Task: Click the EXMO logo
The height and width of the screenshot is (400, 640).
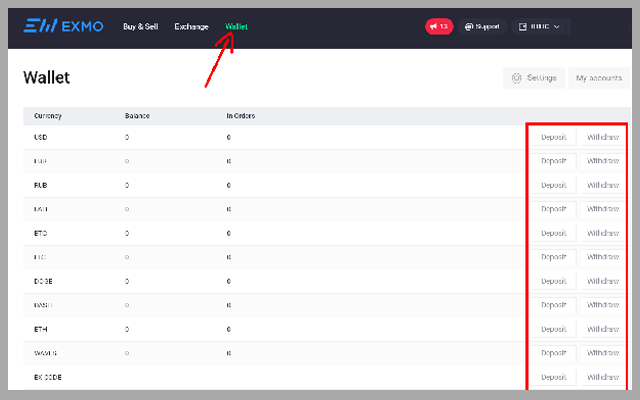Action: (x=63, y=26)
